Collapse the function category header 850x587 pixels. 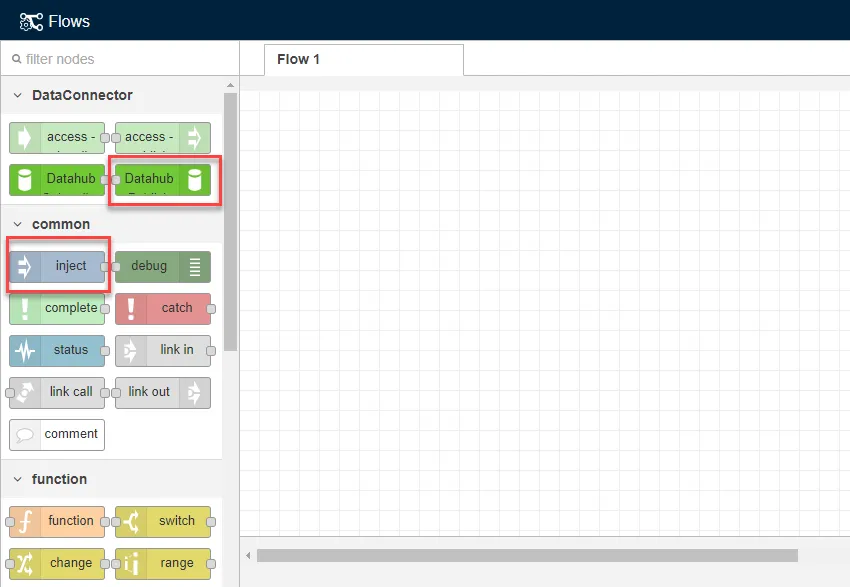point(20,479)
